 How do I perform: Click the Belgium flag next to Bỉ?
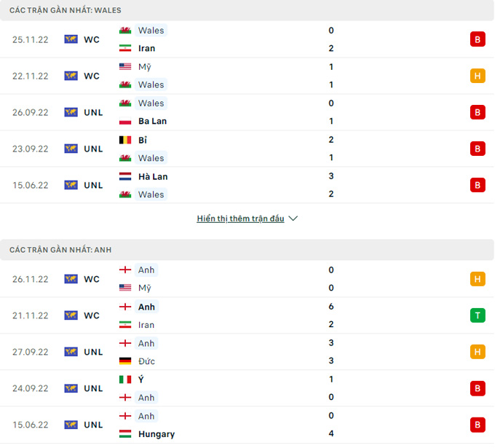(x=125, y=140)
